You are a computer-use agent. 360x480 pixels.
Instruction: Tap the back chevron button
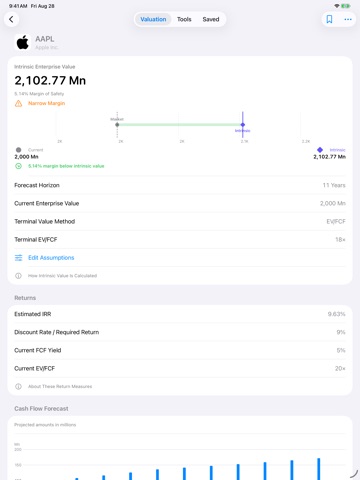[x=11, y=19]
